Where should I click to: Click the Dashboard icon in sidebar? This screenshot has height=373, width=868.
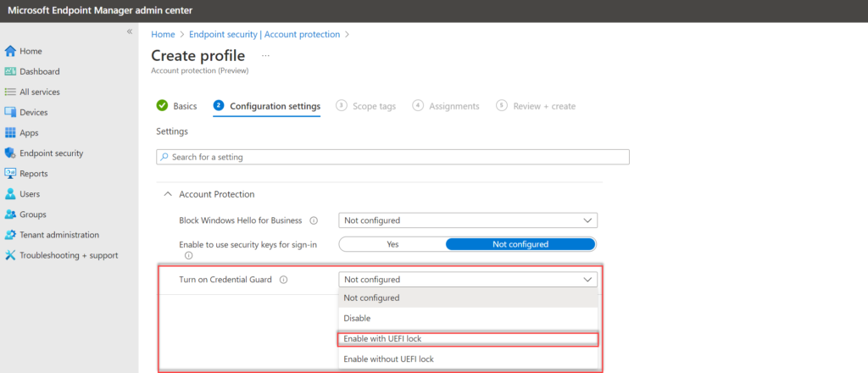click(10, 71)
